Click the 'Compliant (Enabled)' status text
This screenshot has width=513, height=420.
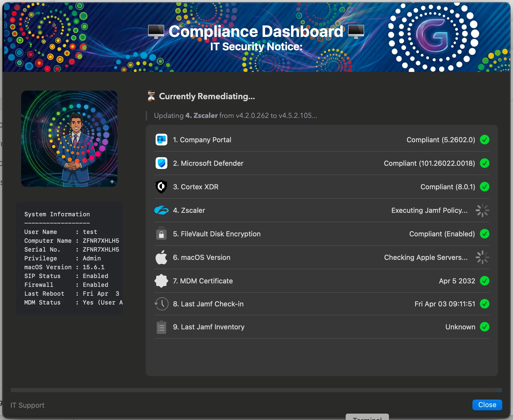tap(442, 234)
